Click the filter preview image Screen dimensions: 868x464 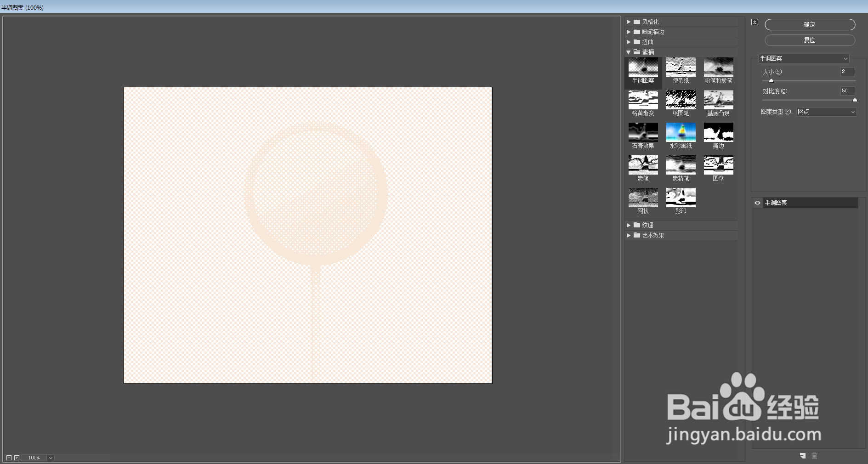click(x=308, y=235)
